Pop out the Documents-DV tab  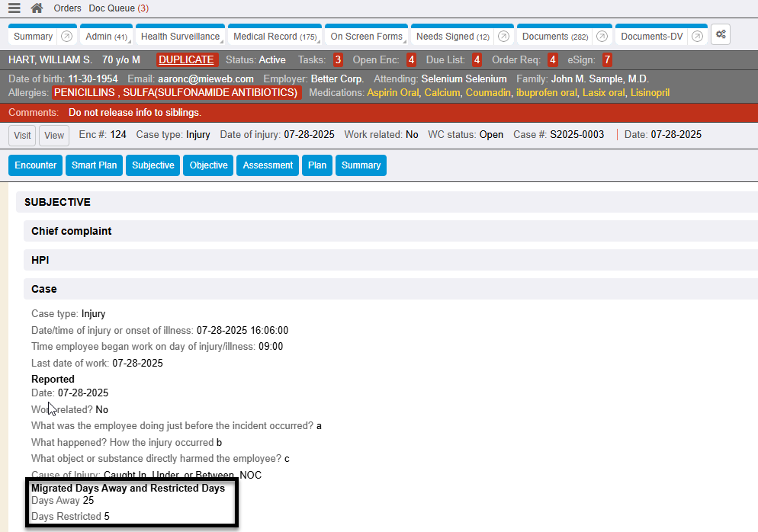click(697, 37)
